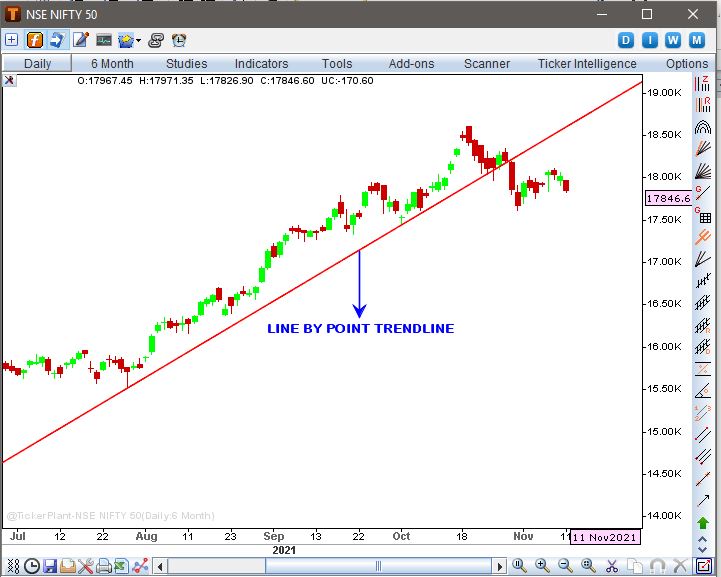
Task: Select the three parallel lines tool
Action: pos(702,457)
